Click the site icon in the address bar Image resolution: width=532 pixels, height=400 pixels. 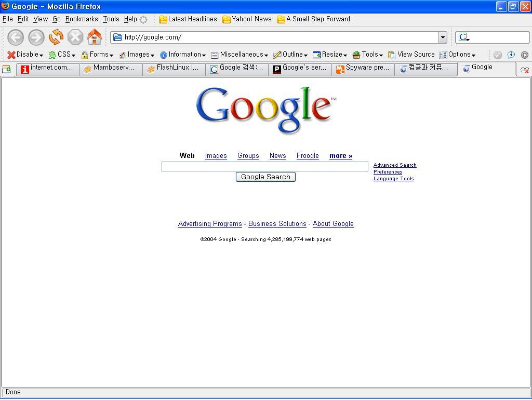click(x=117, y=37)
